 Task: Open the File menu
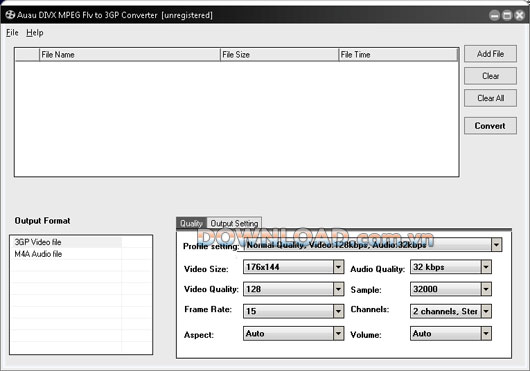click(12, 33)
